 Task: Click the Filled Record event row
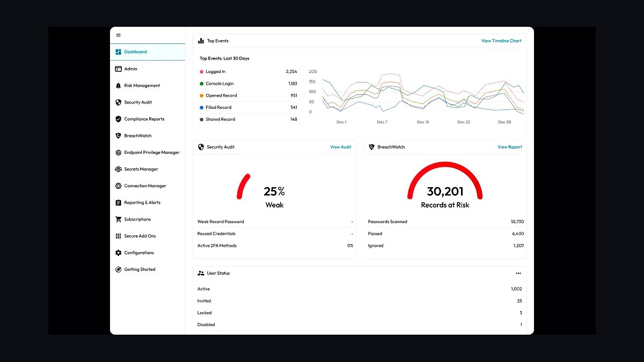(248, 107)
